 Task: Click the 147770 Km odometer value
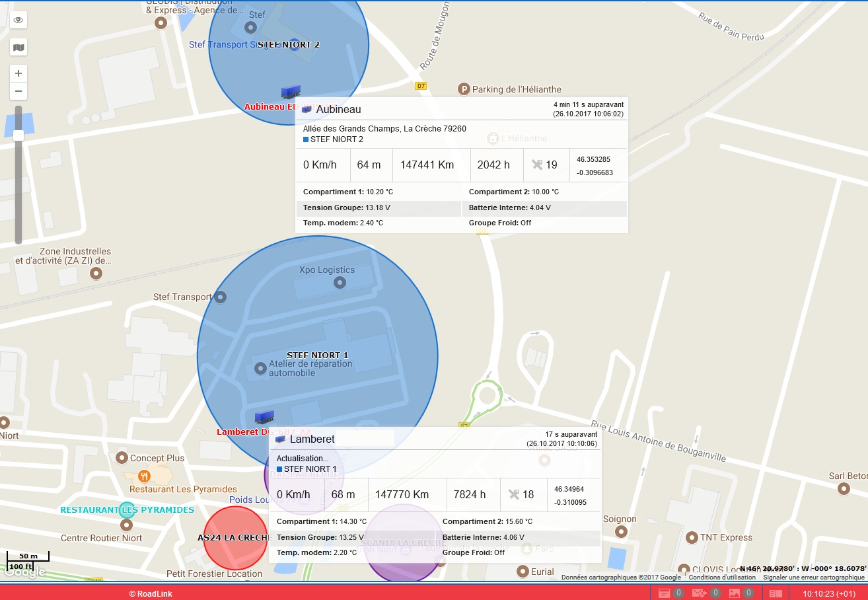[x=402, y=494]
